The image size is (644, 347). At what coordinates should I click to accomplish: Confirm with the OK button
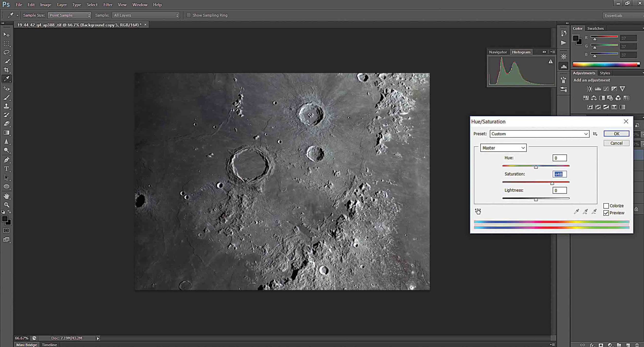tap(616, 134)
